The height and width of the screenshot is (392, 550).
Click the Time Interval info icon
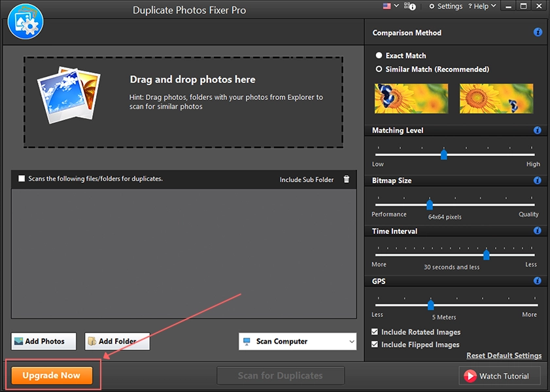pyautogui.click(x=537, y=231)
